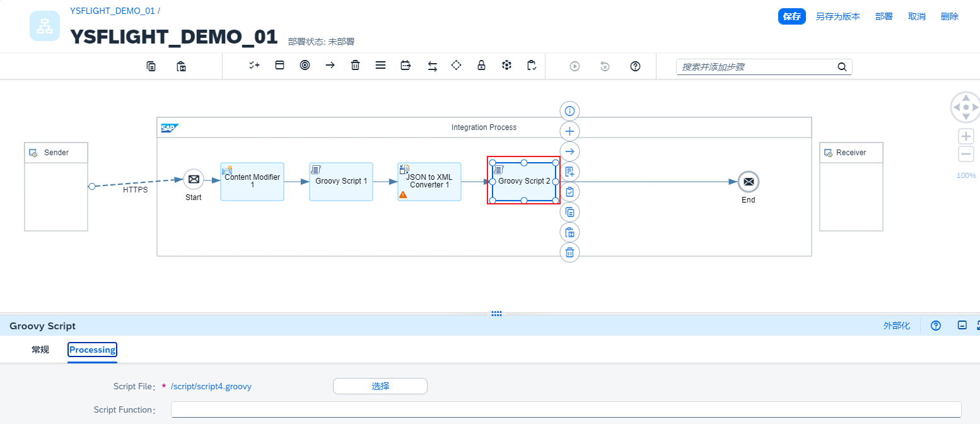This screenshot has width=980, height=424.
Task: Open the Events target-circle toolbar icon
Action: [x=305, y=66]
